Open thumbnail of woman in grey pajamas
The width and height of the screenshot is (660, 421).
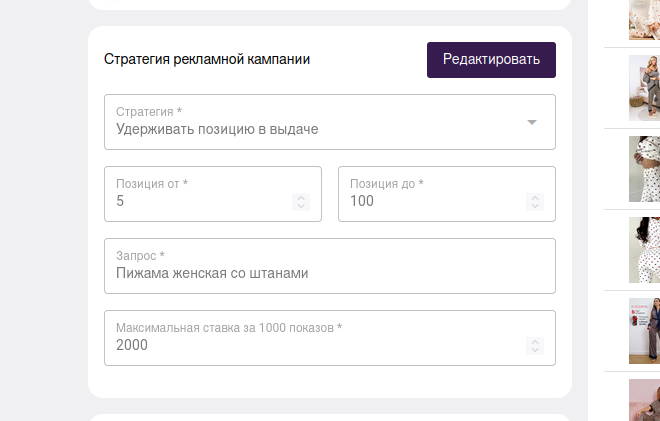coord(644,88)
